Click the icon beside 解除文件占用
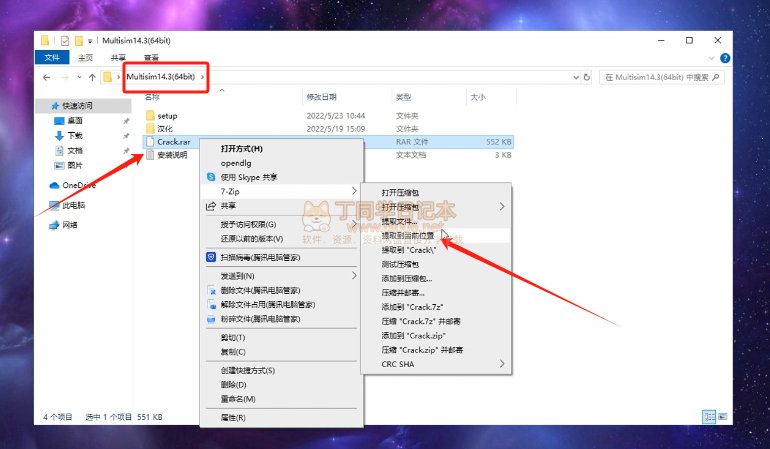Image resolution: width=770 pixels, height=449 pixels. (212, 305)
